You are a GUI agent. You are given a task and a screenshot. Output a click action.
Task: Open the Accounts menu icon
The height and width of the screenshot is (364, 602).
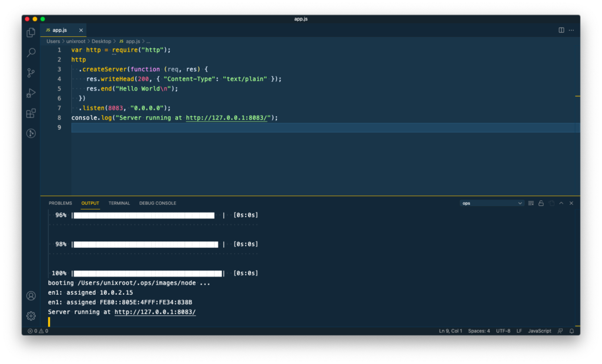coord(31,296)
